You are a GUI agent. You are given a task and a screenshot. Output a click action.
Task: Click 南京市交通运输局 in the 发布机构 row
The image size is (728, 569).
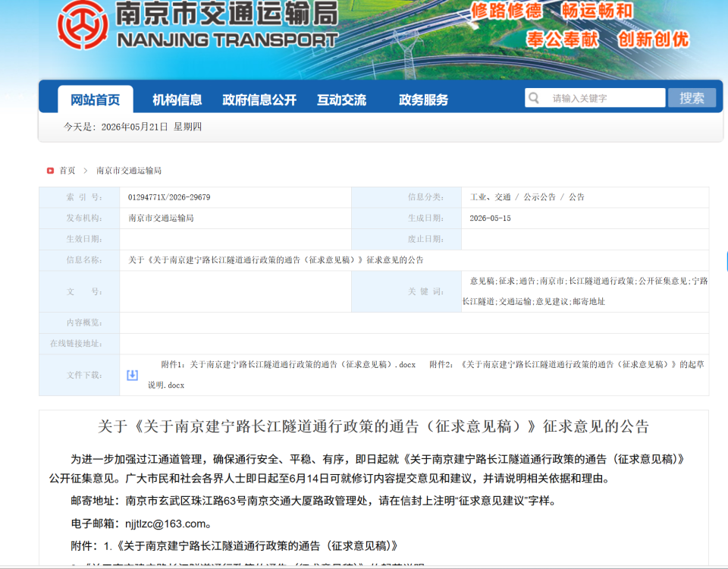(161, 218)
